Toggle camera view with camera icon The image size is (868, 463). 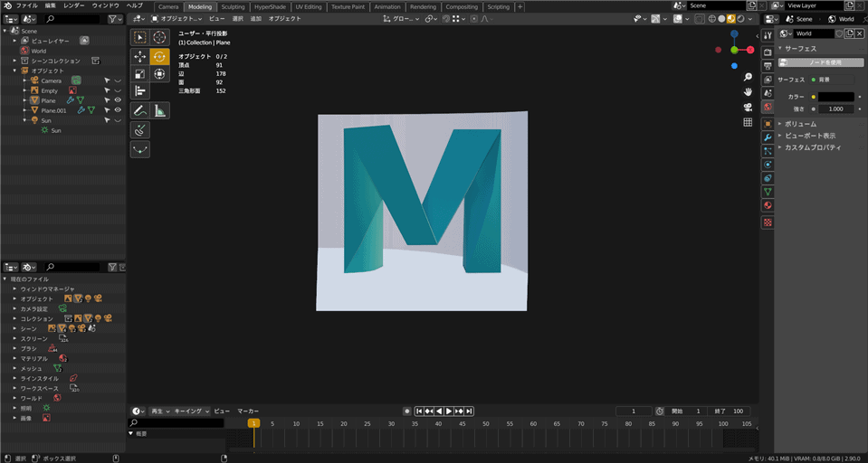(748, 107)
